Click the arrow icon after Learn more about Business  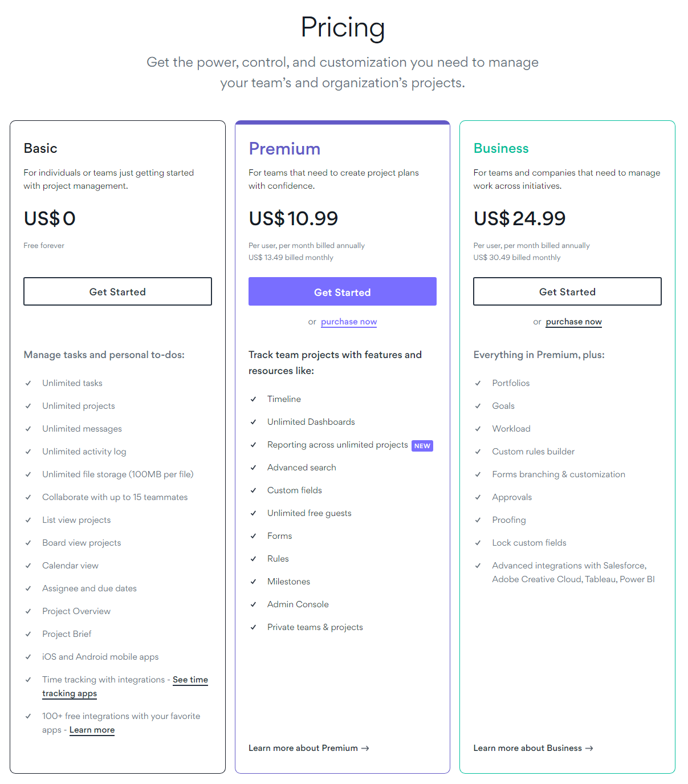[589, 748]
